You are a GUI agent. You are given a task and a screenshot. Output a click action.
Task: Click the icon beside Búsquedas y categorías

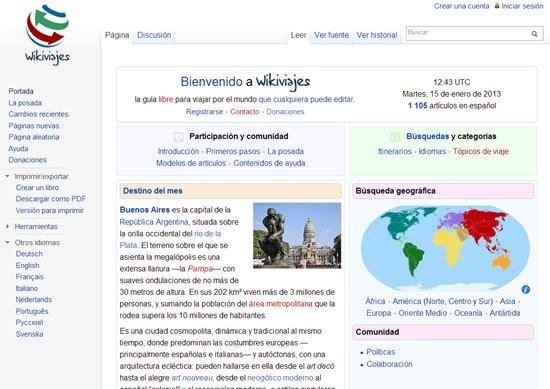tap(396, 136)
